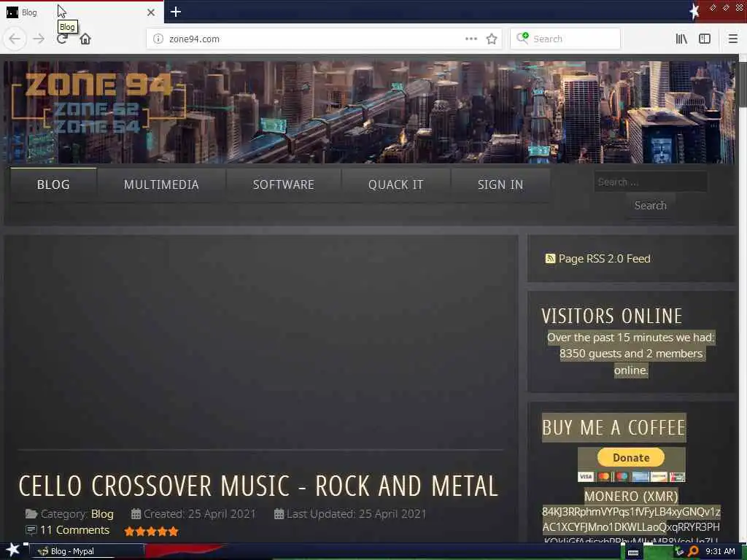Click the 9:31 AM taskbar clock
The image size is (747, 560).
tap(720, 551)
